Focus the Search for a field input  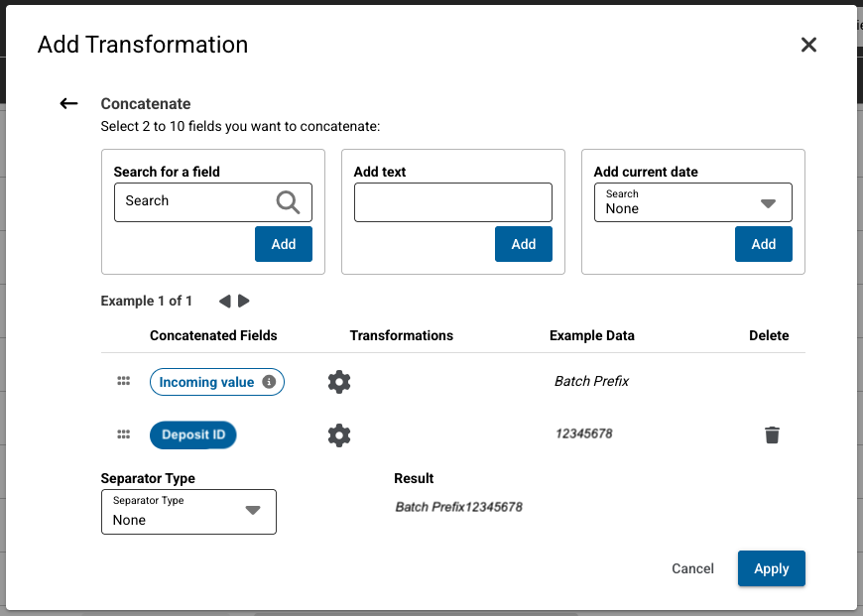(x=213, y=202)
